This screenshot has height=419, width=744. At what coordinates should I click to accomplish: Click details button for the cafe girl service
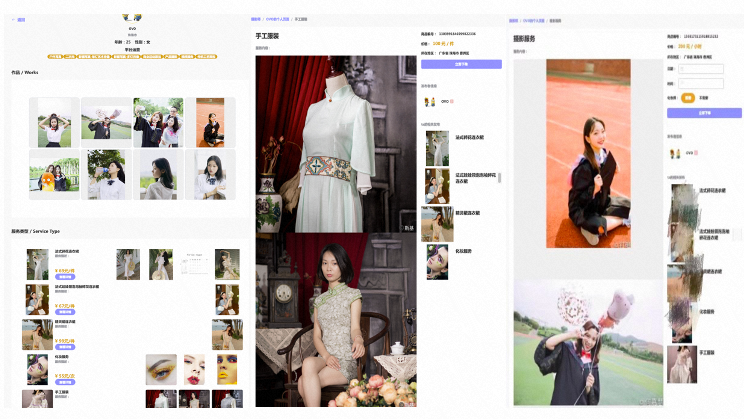[65, 312]
